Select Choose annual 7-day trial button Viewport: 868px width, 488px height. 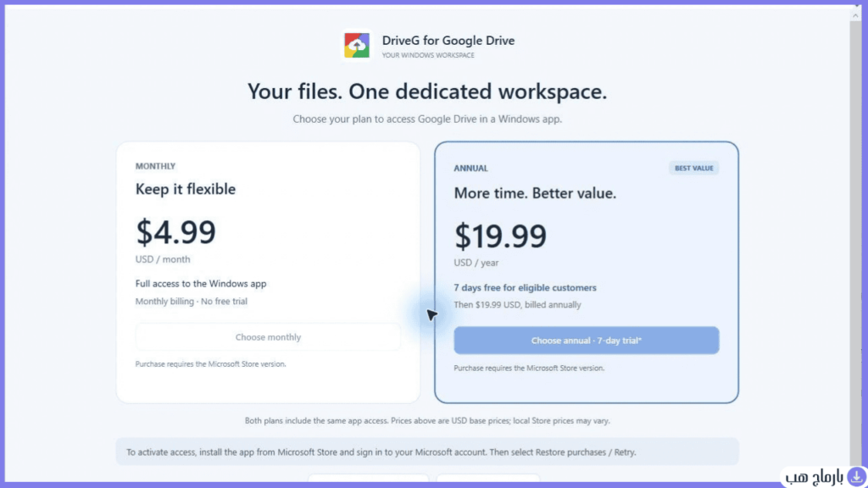587,341
